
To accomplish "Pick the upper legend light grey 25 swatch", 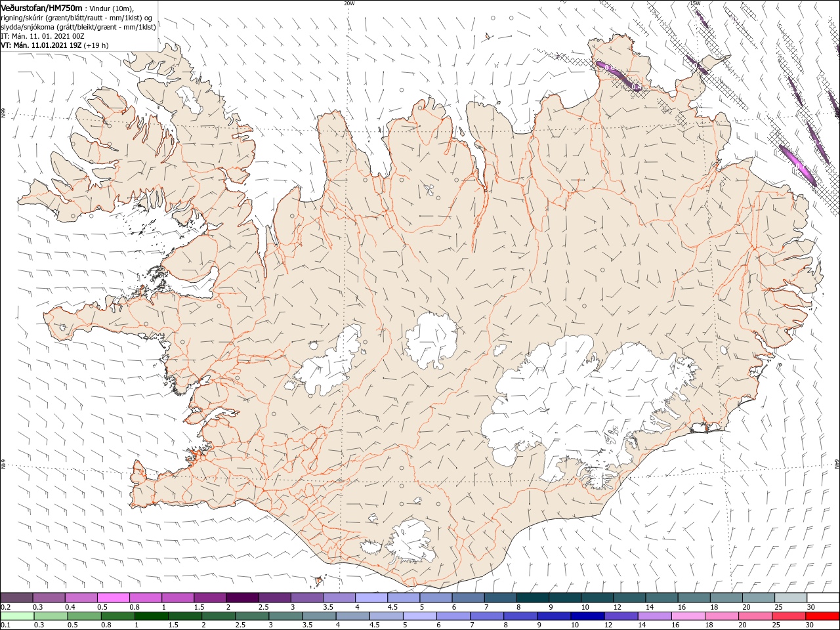I will [791, 597].
